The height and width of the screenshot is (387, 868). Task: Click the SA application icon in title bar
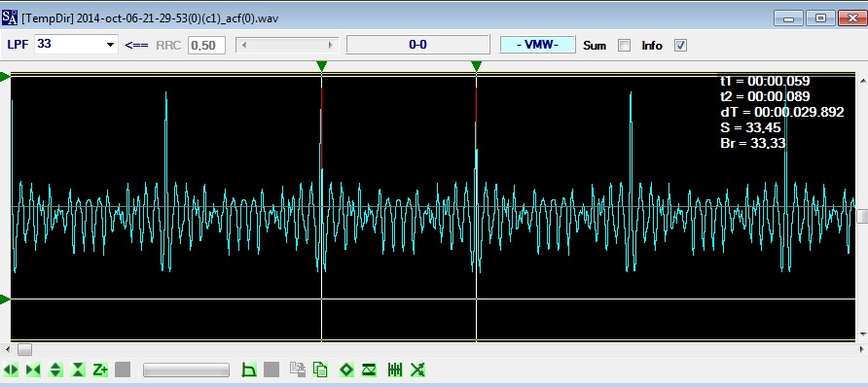pyautogui.click(x=10, y=18)
